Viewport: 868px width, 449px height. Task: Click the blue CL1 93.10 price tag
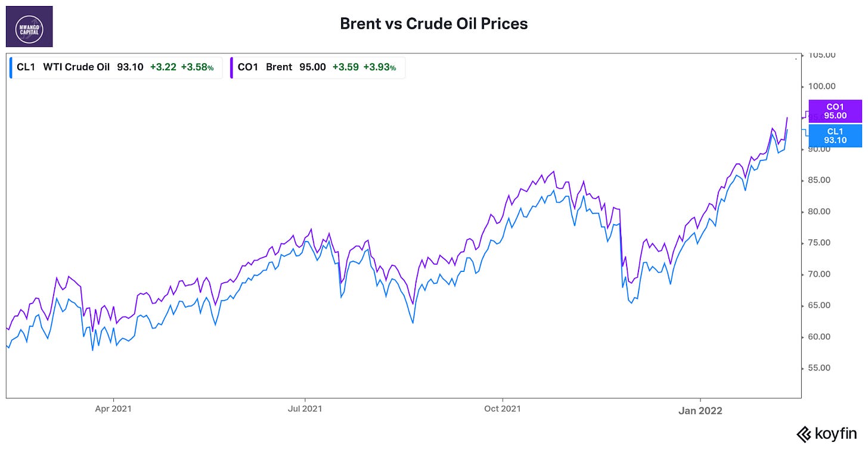(x=835, y=135)
